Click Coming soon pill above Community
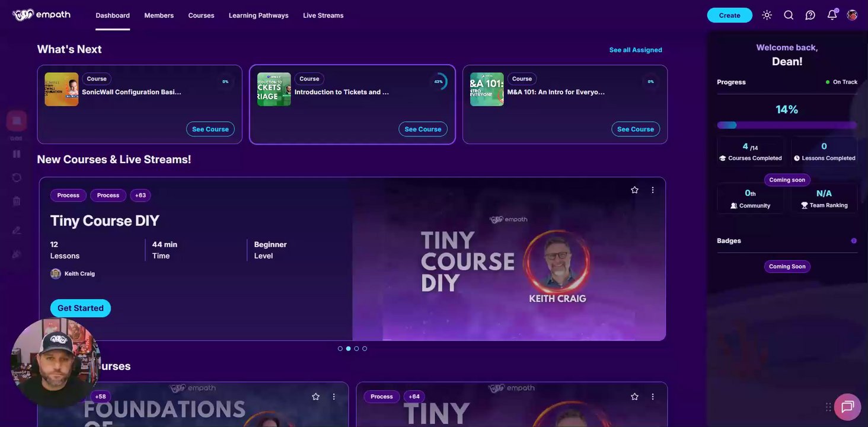The height and width of the screenshot is (427, 868). (x=787, y=180)
